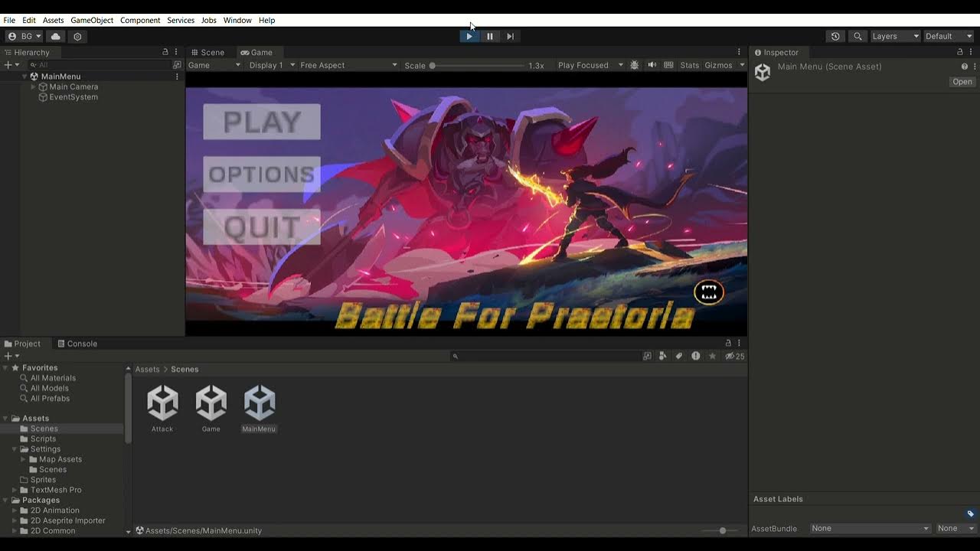Select the Hierarchy tab
This screenshot has width=980, height=551.
pyautogui.click(x=27, y=52)
